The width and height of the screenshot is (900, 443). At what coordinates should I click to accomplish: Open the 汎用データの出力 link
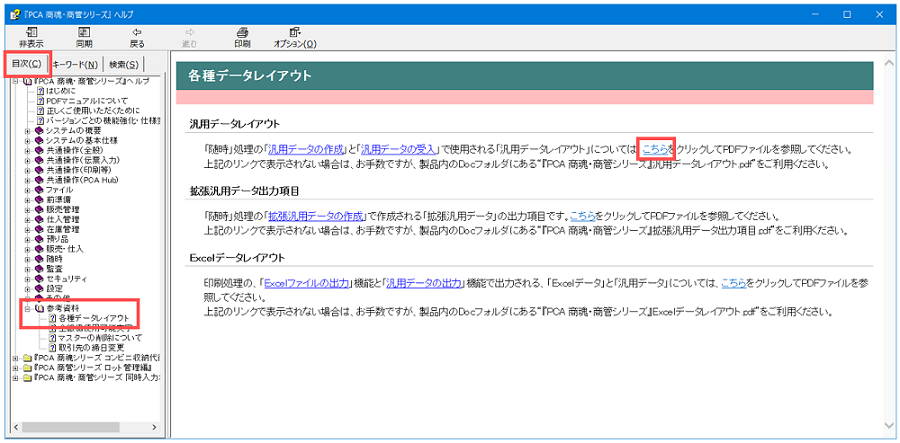tap(424, 282)
